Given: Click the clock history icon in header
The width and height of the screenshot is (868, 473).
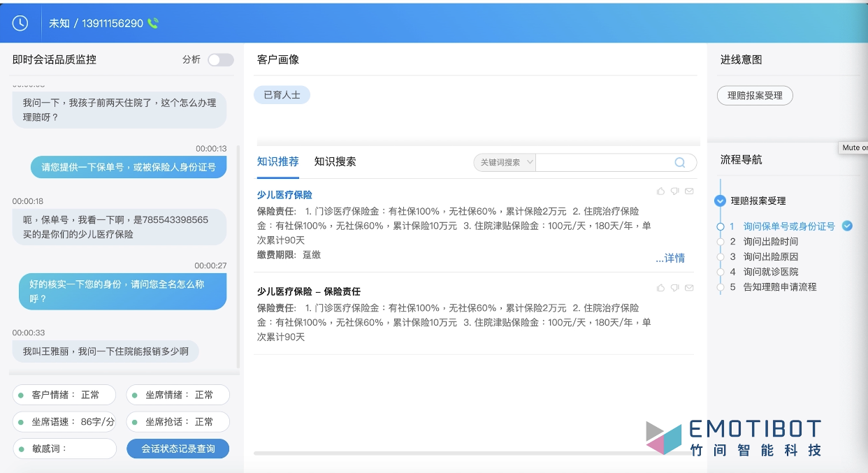Looking at the screenshot, I should click(20, 23).
